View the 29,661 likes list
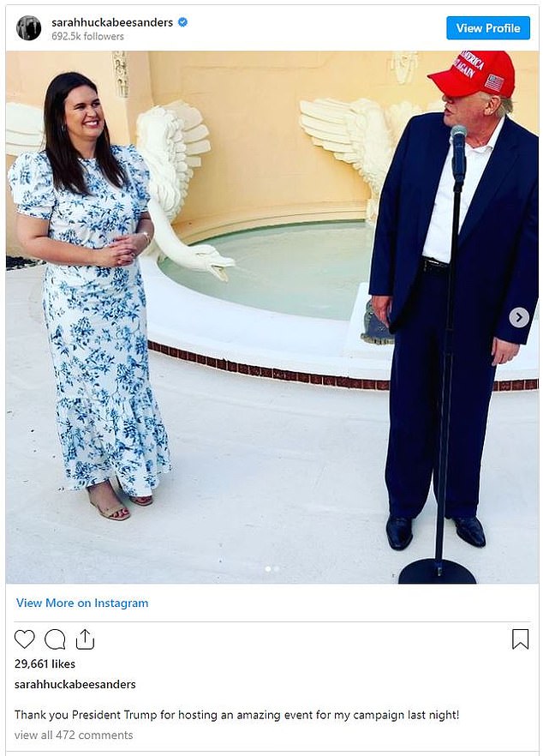 [45, 664]
